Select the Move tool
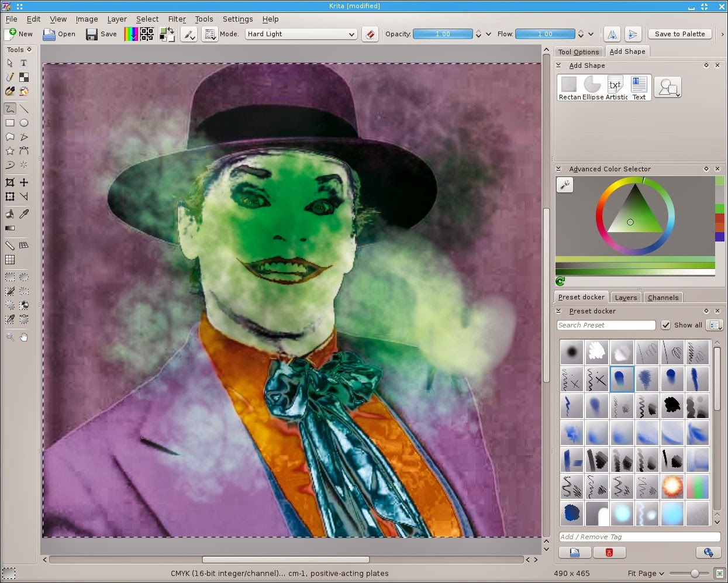 [24, 182]
